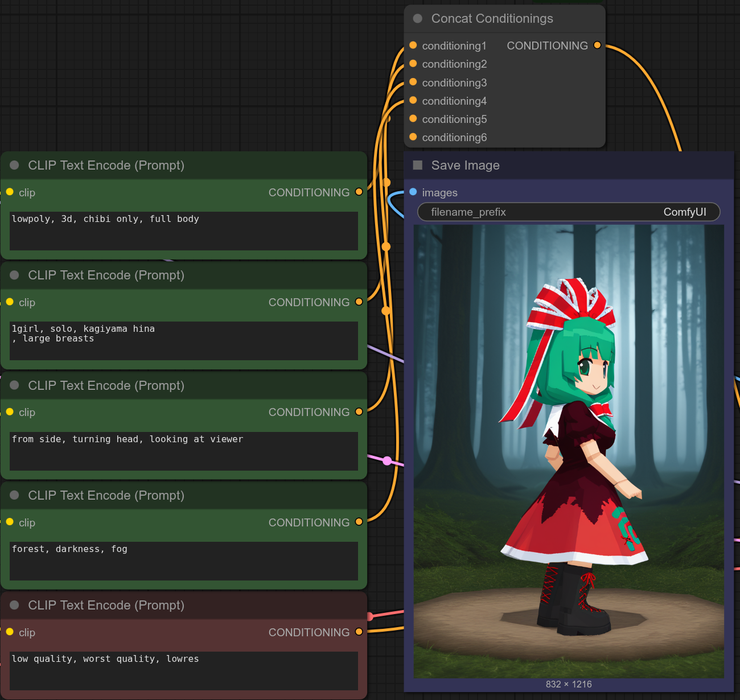
Task: Click the conditioning5 input port
Action: (x=413, y=118)
